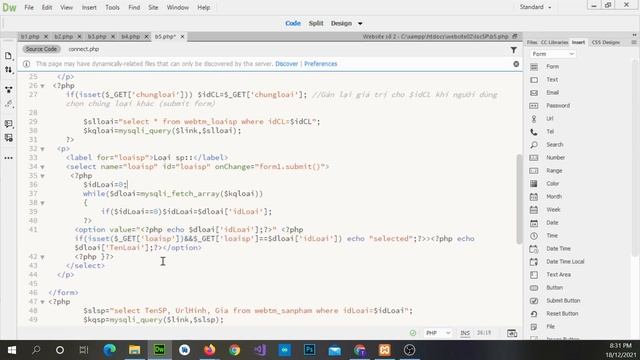Select the b1.php document tab
The width and height of the screenshot is (640, 360).
point(31,37)
